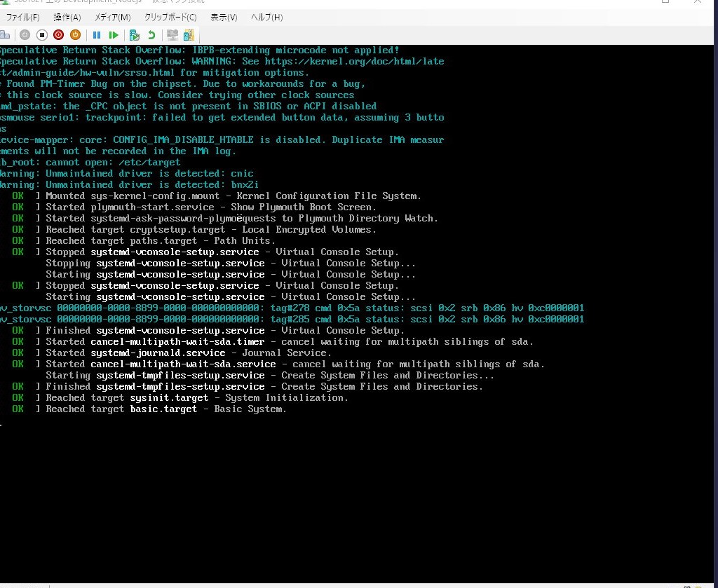Screen dimensions: 718x588
Task: Click inside the black VM console screen
Action: [x=351, y=491]
